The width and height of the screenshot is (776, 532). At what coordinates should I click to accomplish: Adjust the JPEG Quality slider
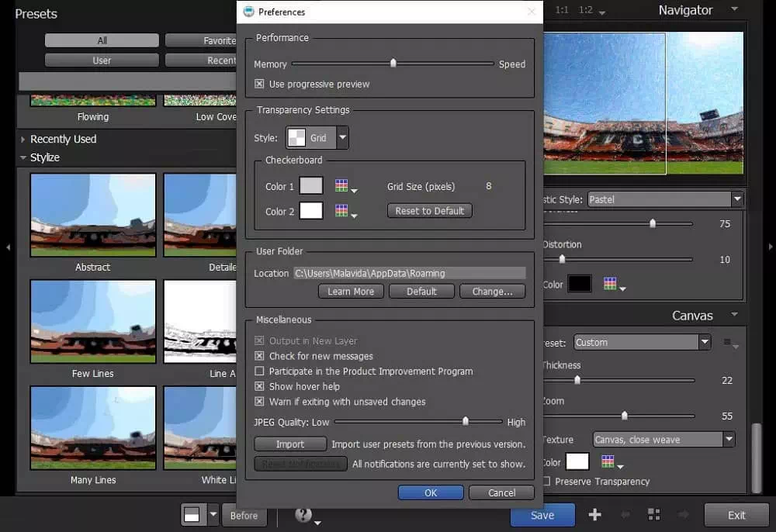[418, 421]
